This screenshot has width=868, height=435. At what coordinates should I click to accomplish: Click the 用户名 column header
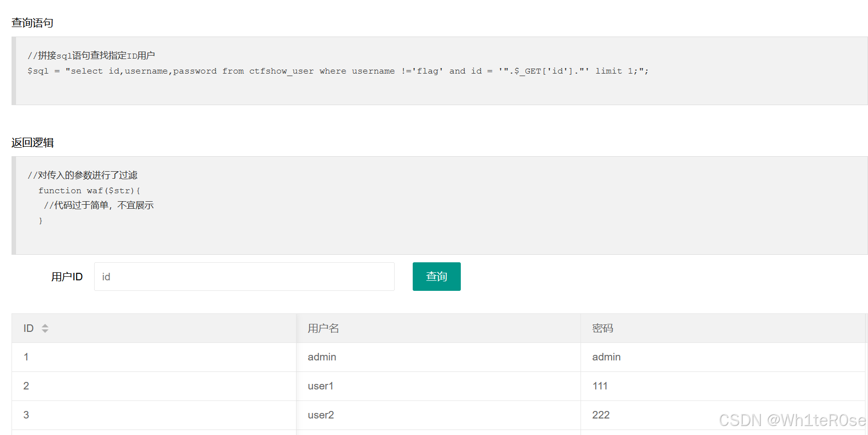pyautogui.click(x=438, y=328)
